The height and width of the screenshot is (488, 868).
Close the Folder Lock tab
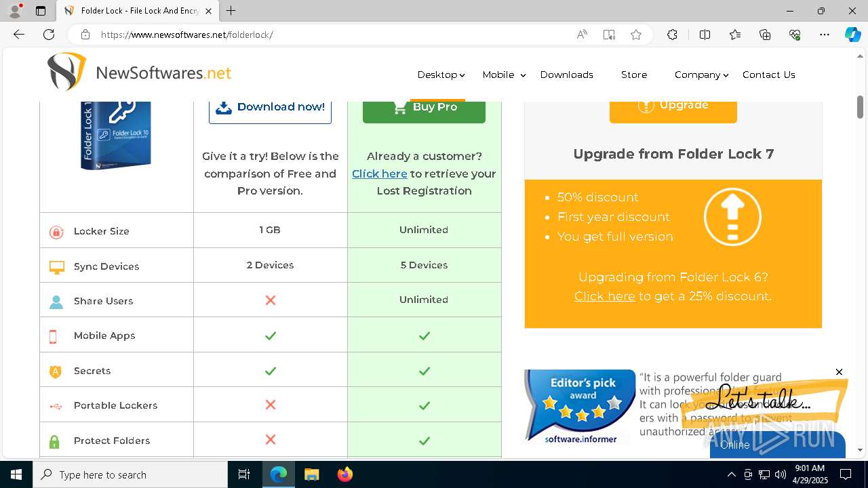pos(208,11)
